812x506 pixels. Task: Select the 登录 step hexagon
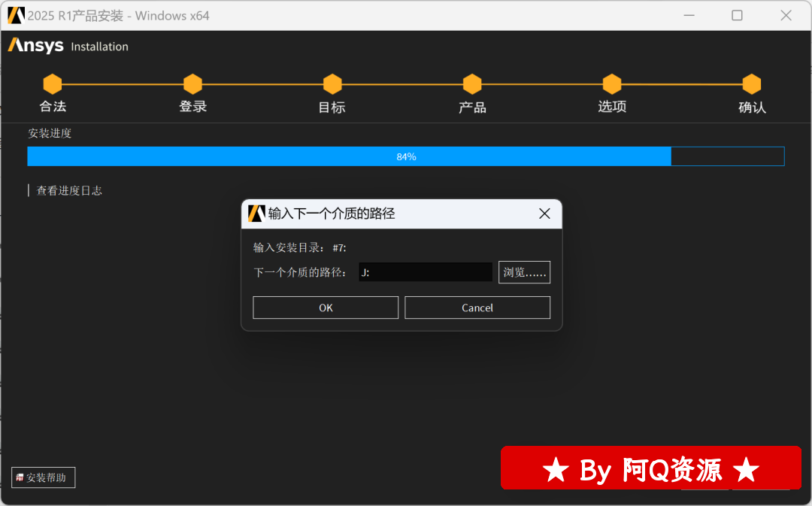(x=192, y=84)
